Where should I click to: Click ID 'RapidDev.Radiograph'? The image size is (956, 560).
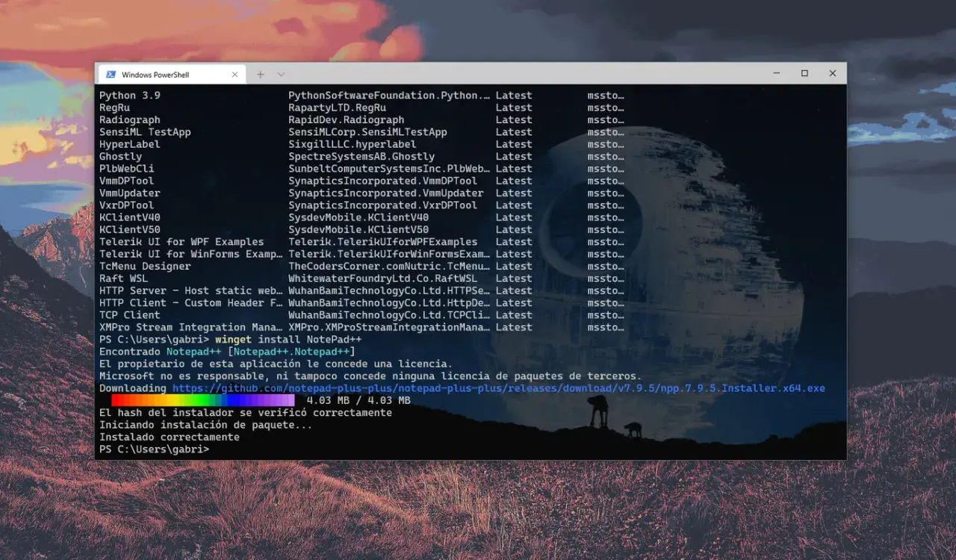point(347,119)
